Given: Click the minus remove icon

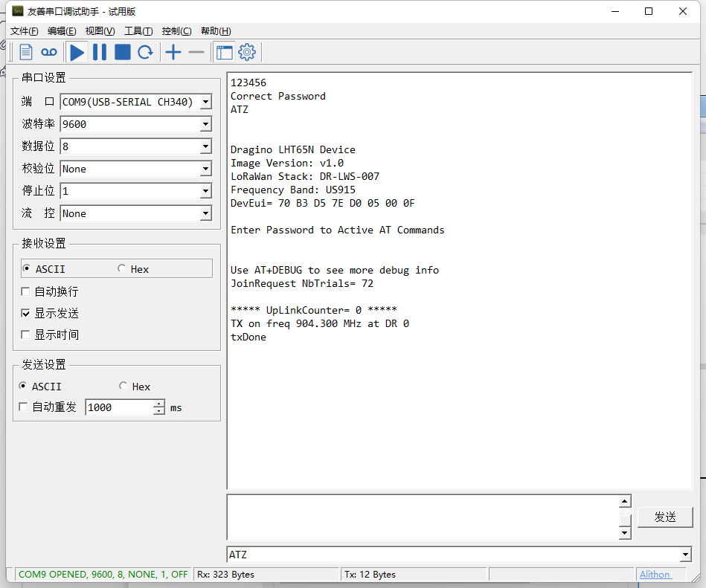Looking at the screenshot, I should 196,52.
